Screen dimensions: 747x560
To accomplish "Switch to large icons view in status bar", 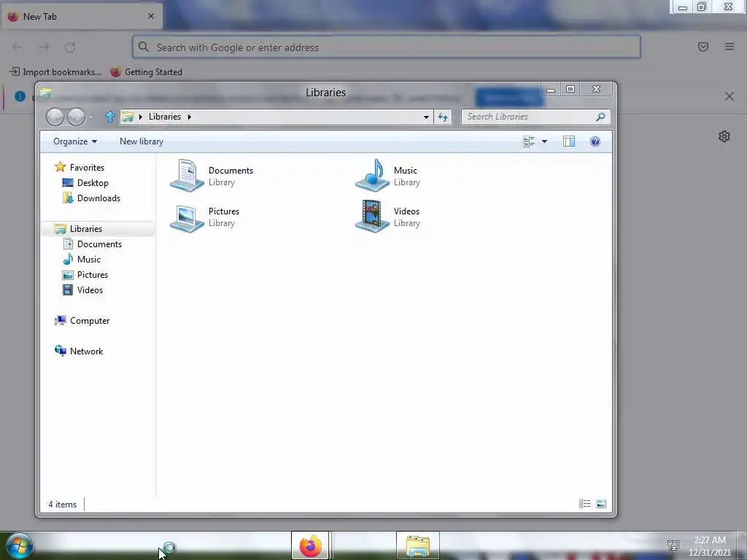I will point(601,504).
